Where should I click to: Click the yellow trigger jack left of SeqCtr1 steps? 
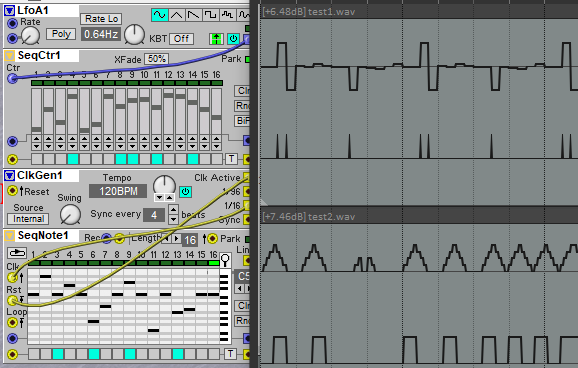13,159
